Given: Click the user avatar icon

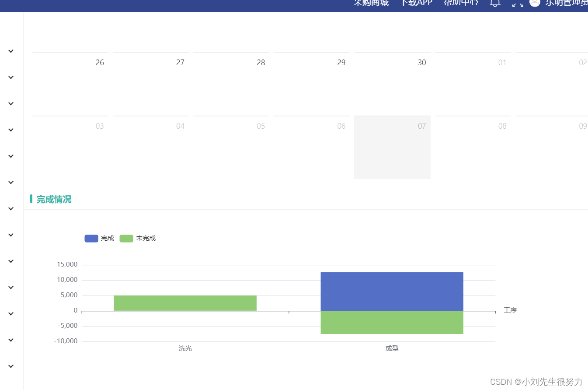Looking at the screenshot, I should tap(535, 3).
